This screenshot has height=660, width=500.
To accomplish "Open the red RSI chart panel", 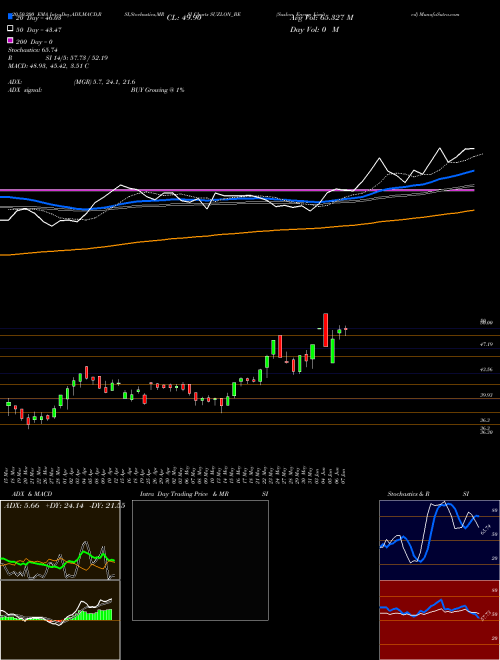I will click(x=439, y=620).
